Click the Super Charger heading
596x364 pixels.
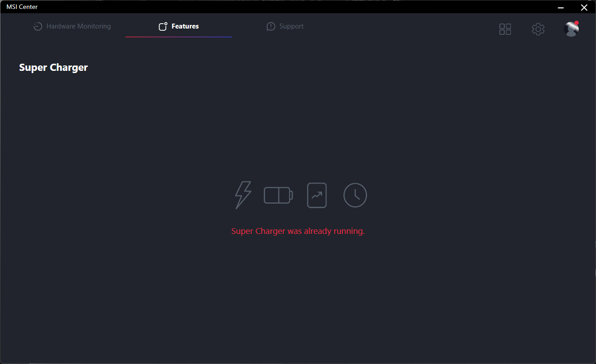coord(53,67)
